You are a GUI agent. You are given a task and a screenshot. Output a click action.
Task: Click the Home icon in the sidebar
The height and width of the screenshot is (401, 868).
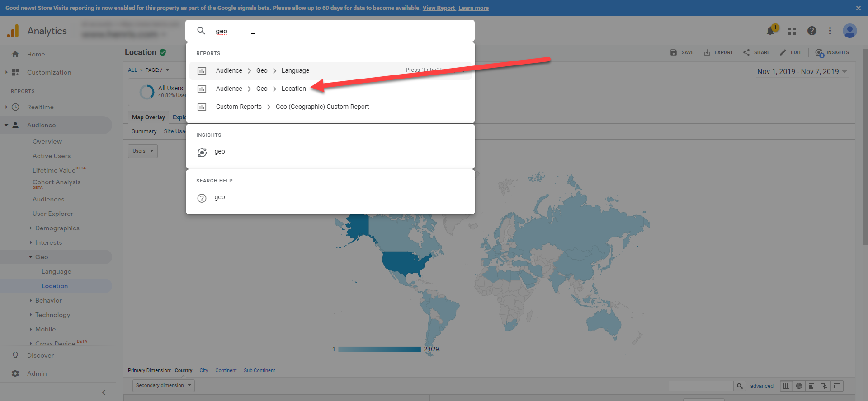click(15, 54)
